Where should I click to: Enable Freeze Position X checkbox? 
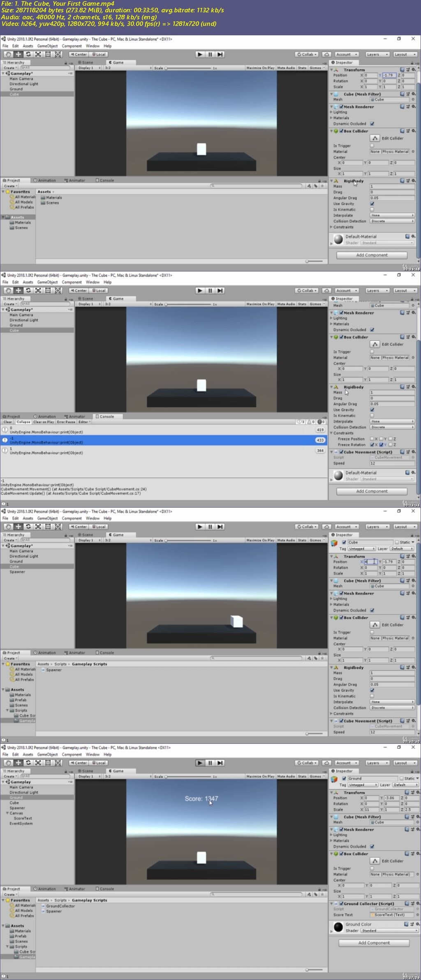click(x=372, y=439)
